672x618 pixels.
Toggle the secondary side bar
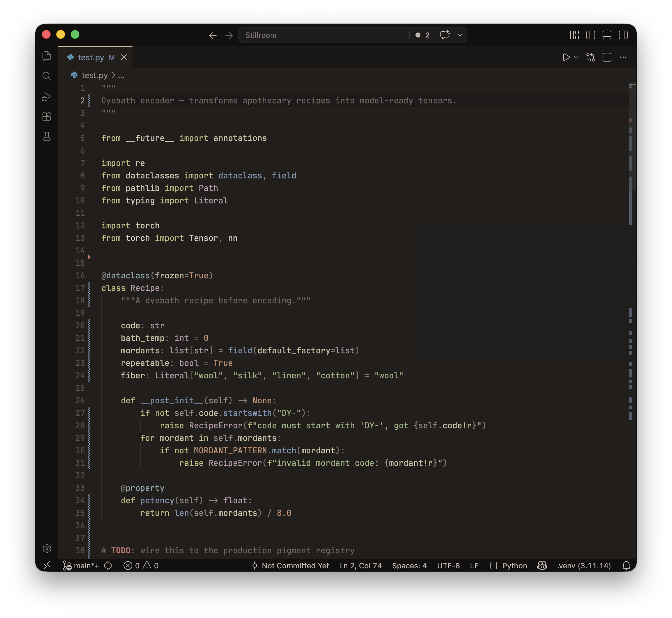pos(623,35)
